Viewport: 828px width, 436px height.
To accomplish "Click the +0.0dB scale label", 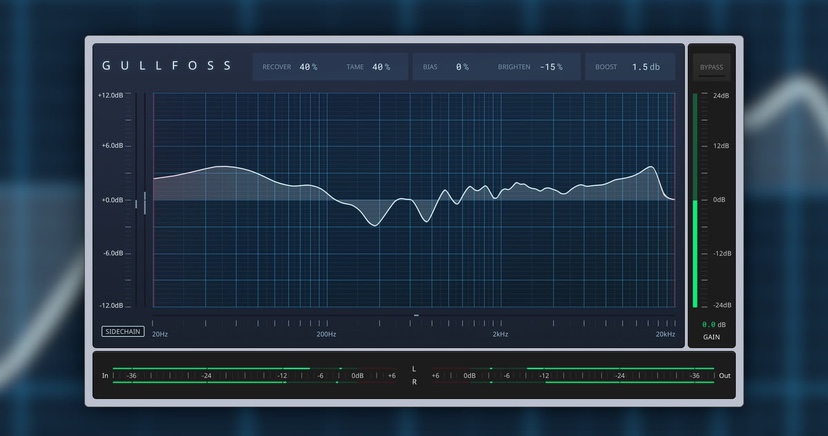I will tap(112, 200).
